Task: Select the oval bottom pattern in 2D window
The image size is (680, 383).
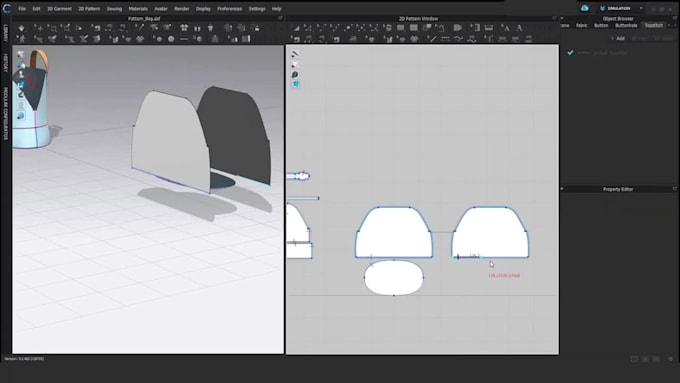Action: (394, 278)
